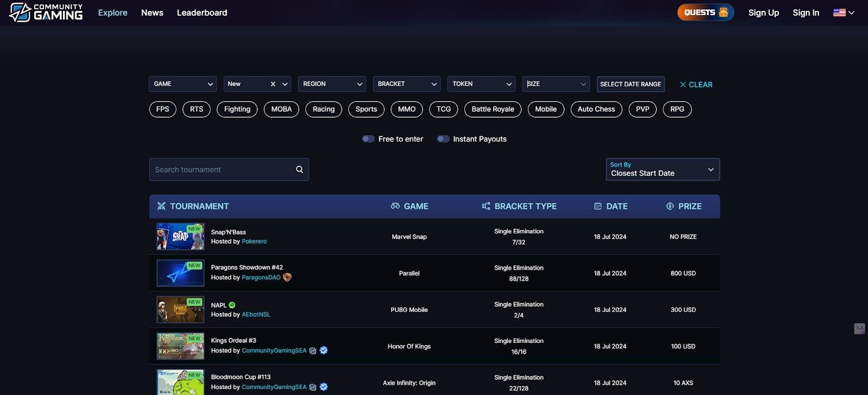
Task: Select the Mobile genre chip
Action: pyautogui.click(x=546, y=109)
